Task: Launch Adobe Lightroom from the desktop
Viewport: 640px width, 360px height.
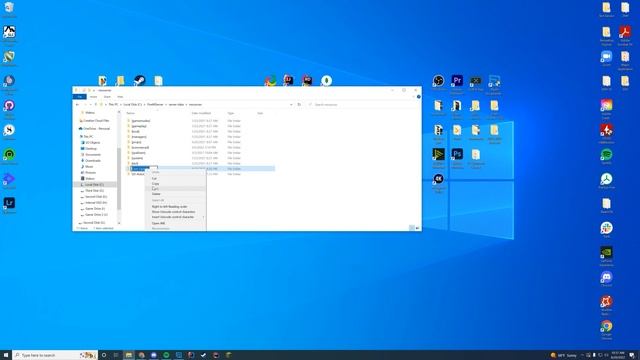Action: (9, 203)
